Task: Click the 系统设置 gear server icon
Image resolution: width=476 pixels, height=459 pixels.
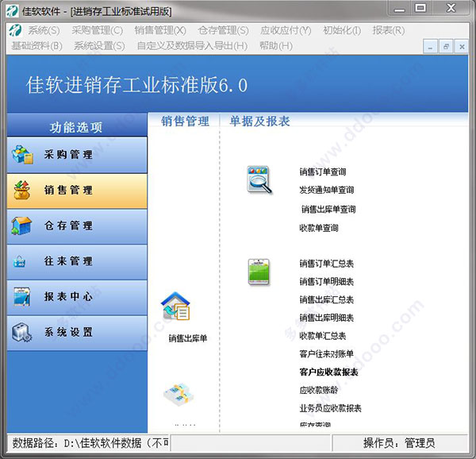Action: click(x=21, y=332)
